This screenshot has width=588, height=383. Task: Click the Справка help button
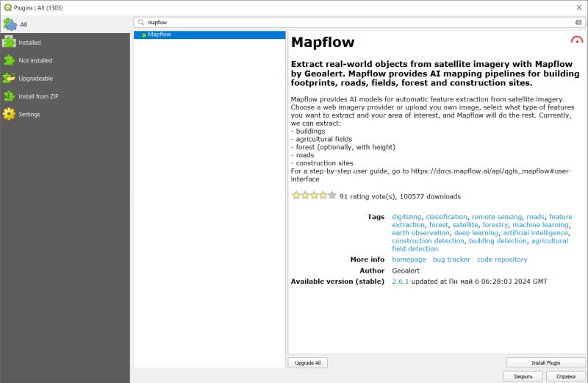[565, 376]
